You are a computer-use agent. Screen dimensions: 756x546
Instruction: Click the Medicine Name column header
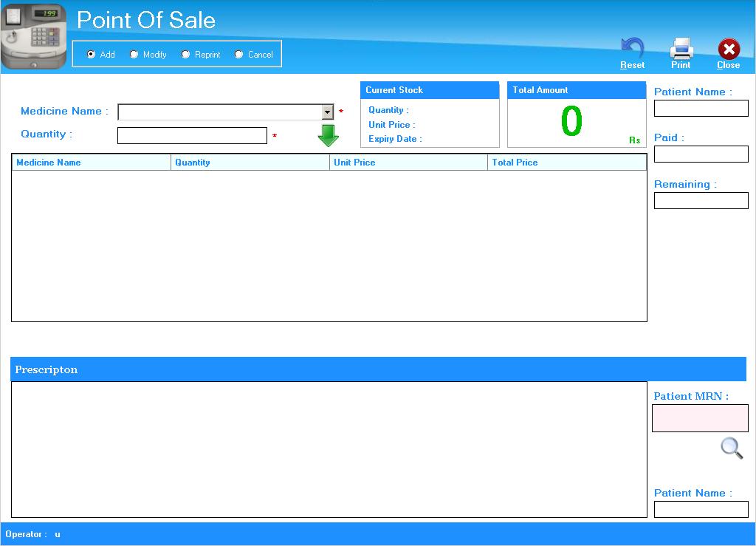[92, 163]
